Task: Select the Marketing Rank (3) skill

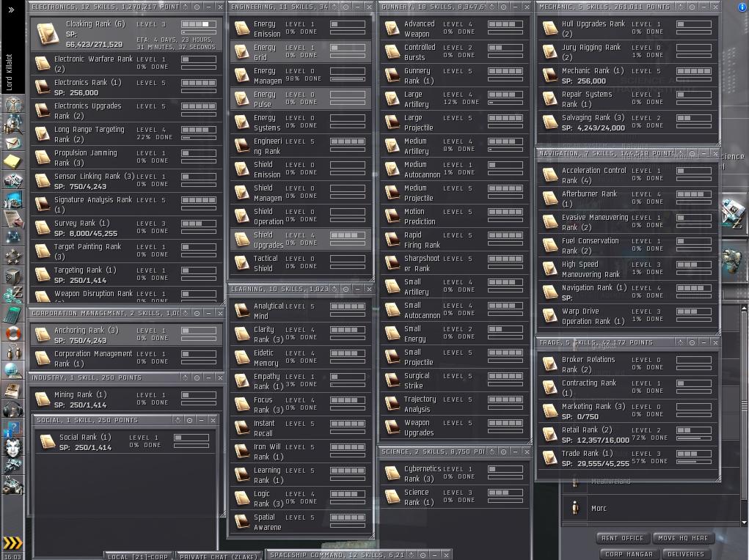Action: [x=628, y=410]
